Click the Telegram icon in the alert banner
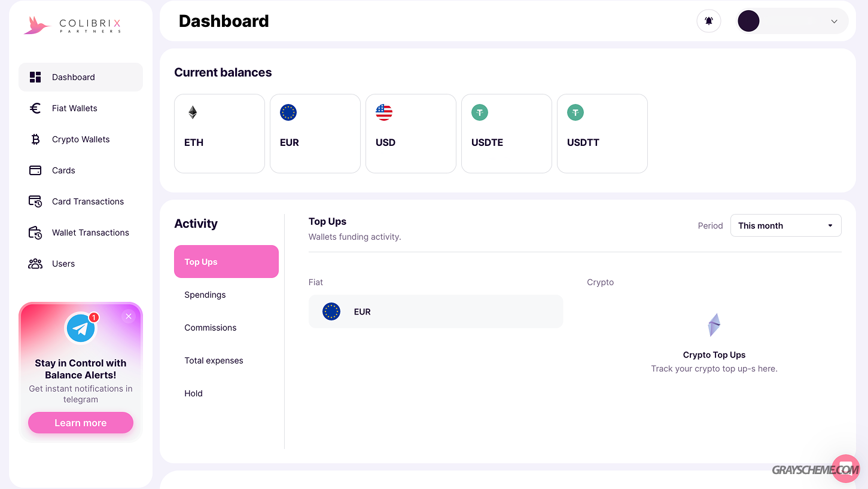 pyautogui.click(x=81, y=328)
